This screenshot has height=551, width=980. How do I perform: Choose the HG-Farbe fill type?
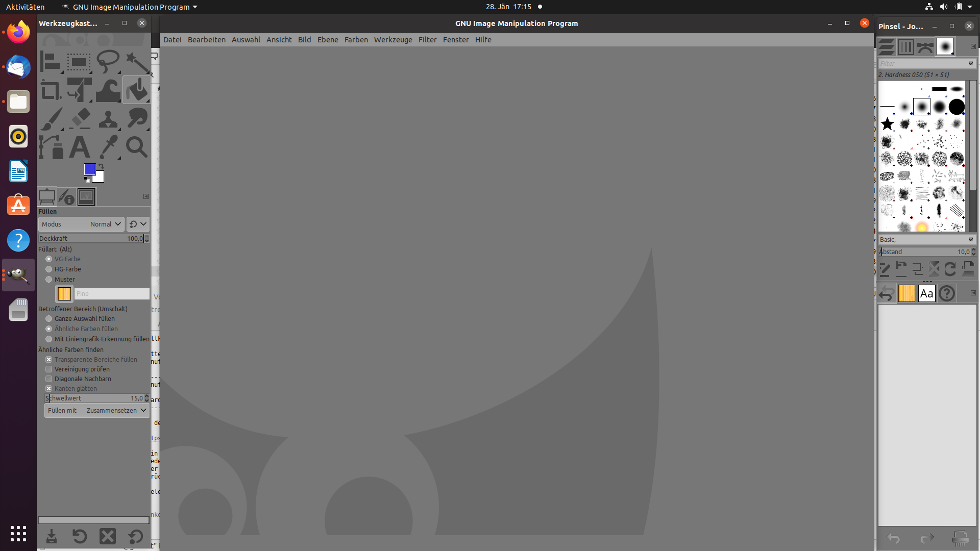pyautogui.click(x=49, y=269)
